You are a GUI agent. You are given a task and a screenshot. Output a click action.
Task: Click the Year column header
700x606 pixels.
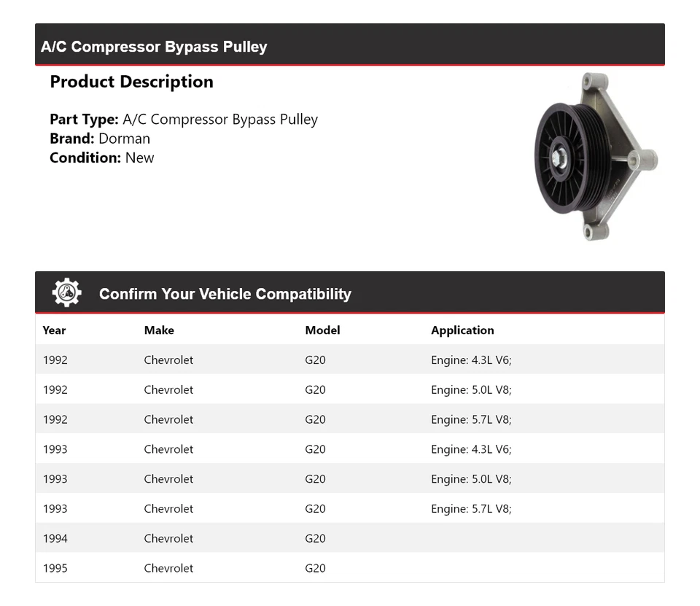point(54,330)
